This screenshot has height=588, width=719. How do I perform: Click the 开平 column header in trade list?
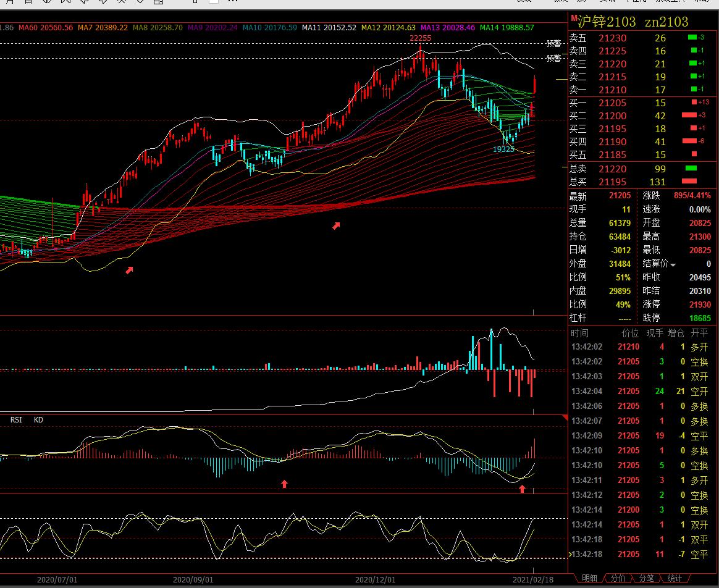699,333
